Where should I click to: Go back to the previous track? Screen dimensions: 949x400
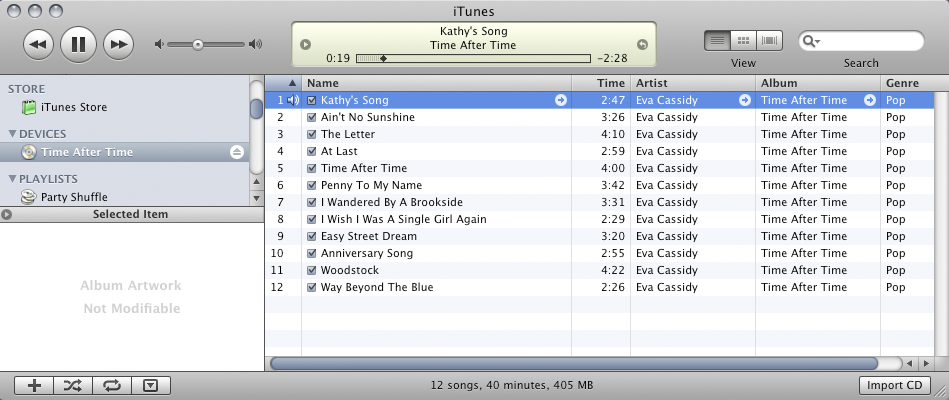37,44
